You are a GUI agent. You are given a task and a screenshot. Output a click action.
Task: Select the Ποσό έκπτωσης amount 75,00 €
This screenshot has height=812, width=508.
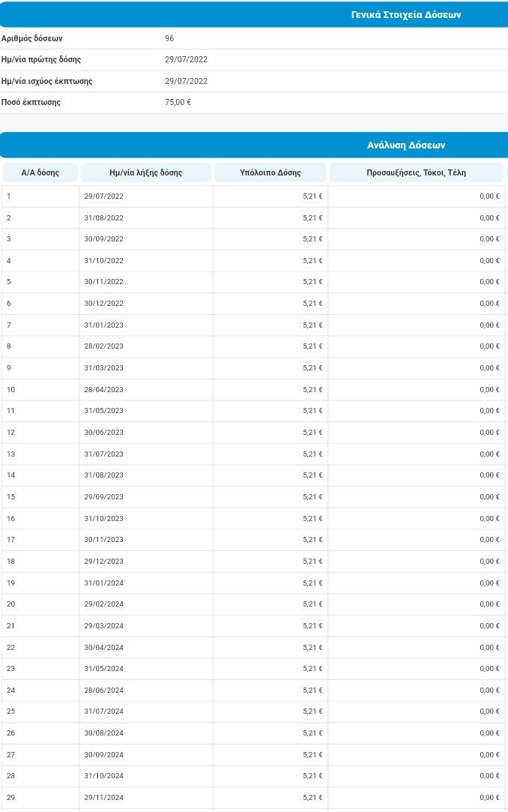[x=178, y=102]
